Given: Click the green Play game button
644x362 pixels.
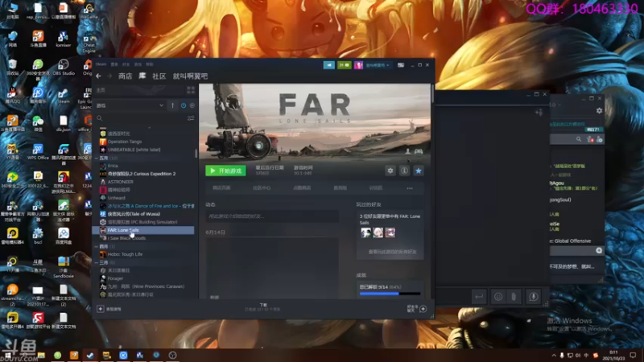Looking at the screenshot, I should tap(225, 171).
